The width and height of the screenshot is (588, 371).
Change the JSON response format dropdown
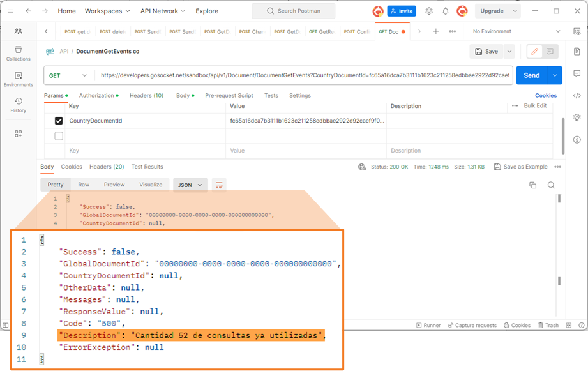pyautogui.click(x=190, y=185)
